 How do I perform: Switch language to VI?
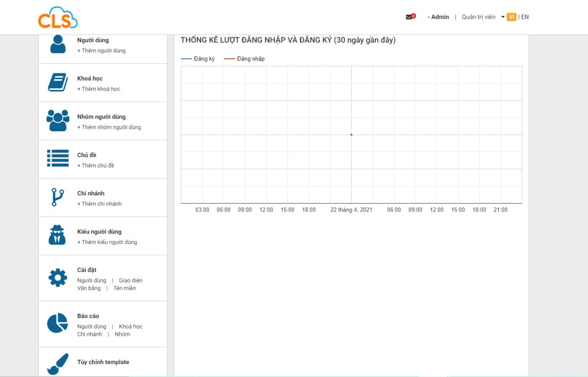(512, 17)
